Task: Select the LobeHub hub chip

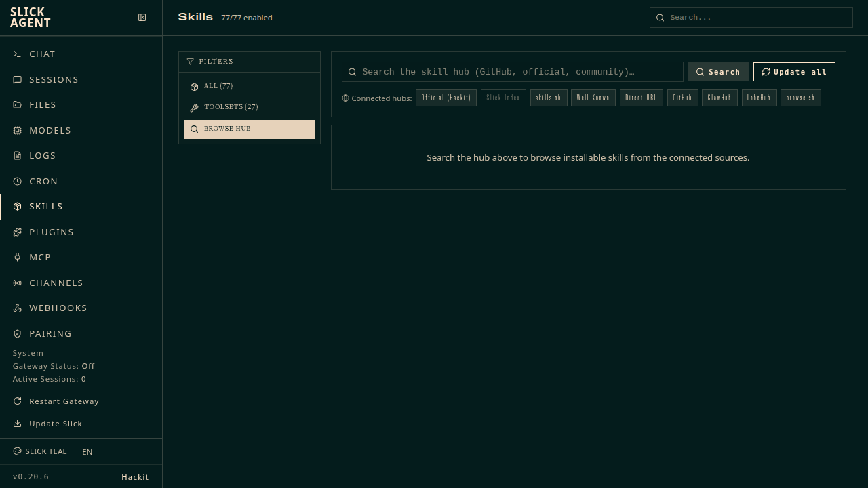Action: pos(759,98)
